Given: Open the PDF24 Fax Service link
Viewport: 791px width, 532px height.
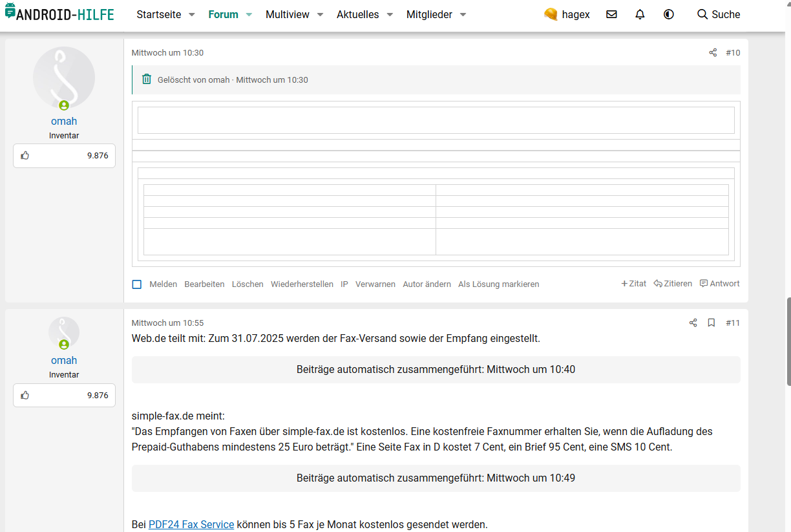Looking at the screenshot, I should 191,524.
